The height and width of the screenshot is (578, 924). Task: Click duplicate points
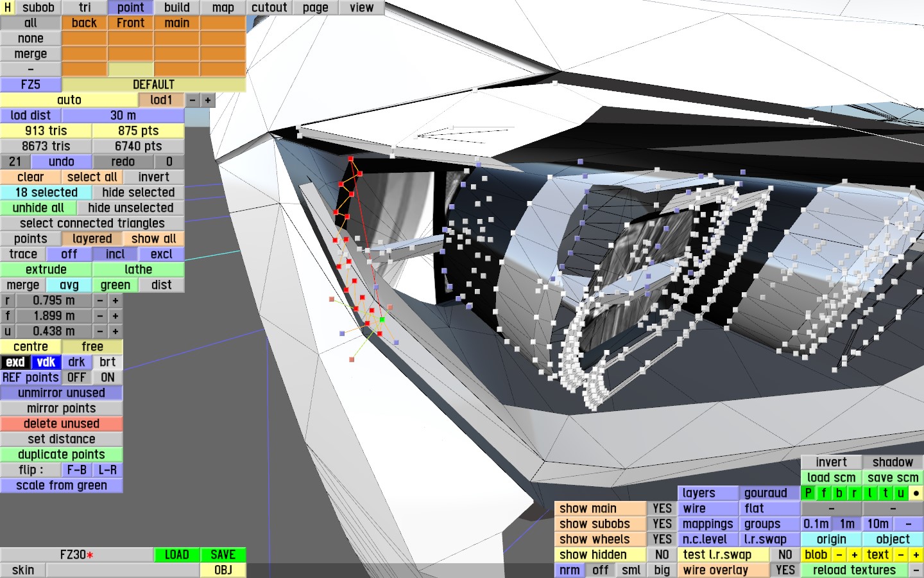tap(62, 455)
